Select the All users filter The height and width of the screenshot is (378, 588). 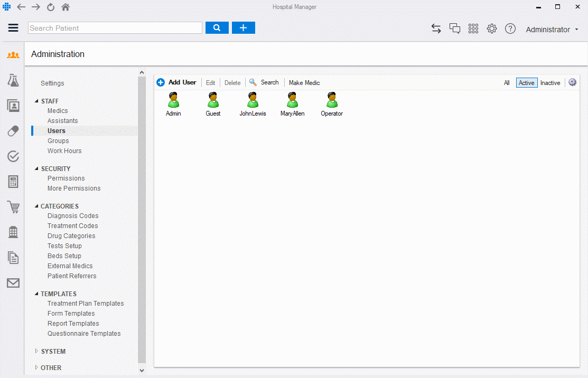[x=507, y=83]
